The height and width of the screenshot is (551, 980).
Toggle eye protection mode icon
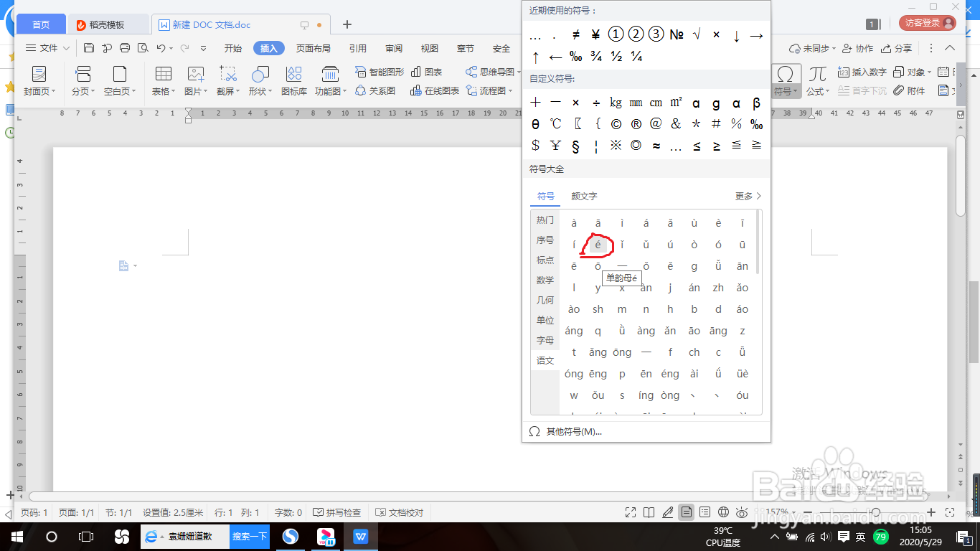pos(743,512)
